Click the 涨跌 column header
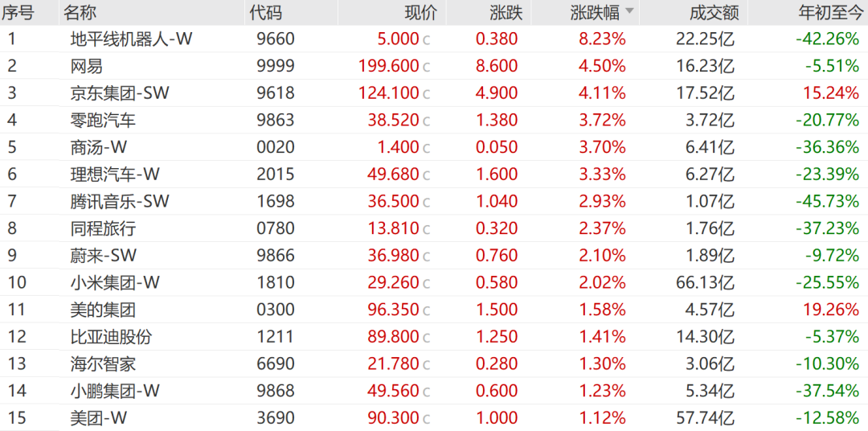Viewport: 868px width, 431px height. [506, 12]
